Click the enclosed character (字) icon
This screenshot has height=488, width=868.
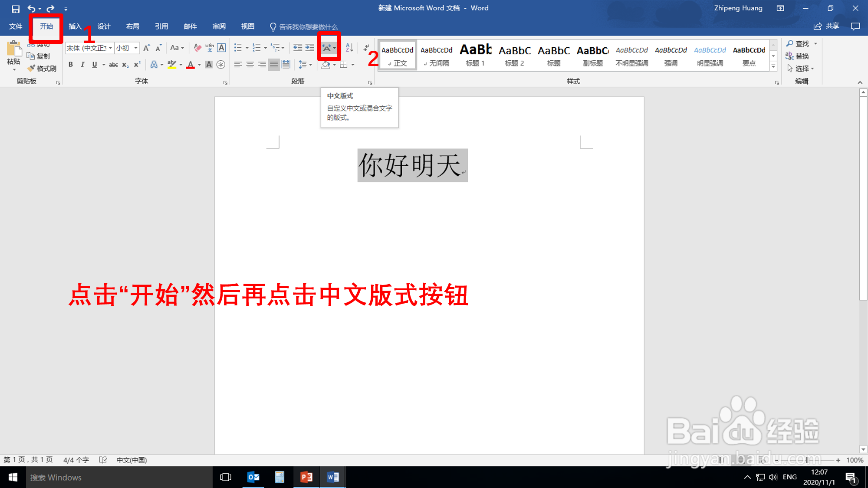coord(221,65)
